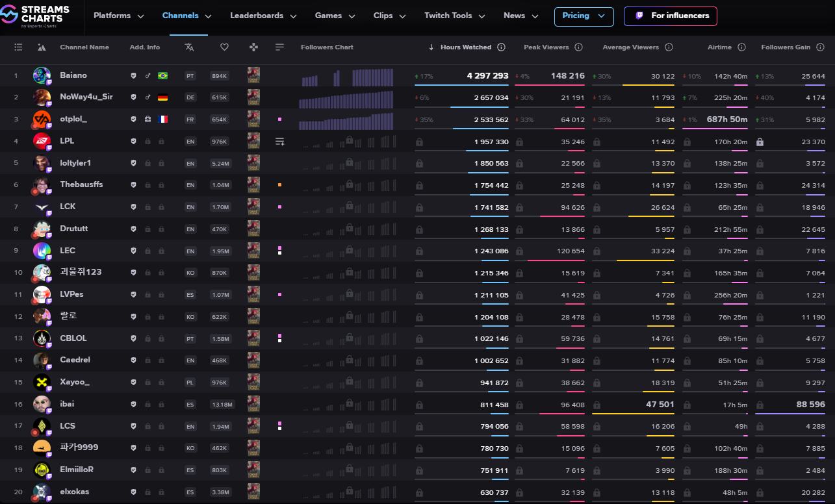Click the game thumbnail in Baiano row
This screenshot has width=835, height=504.
coord(253,75)
